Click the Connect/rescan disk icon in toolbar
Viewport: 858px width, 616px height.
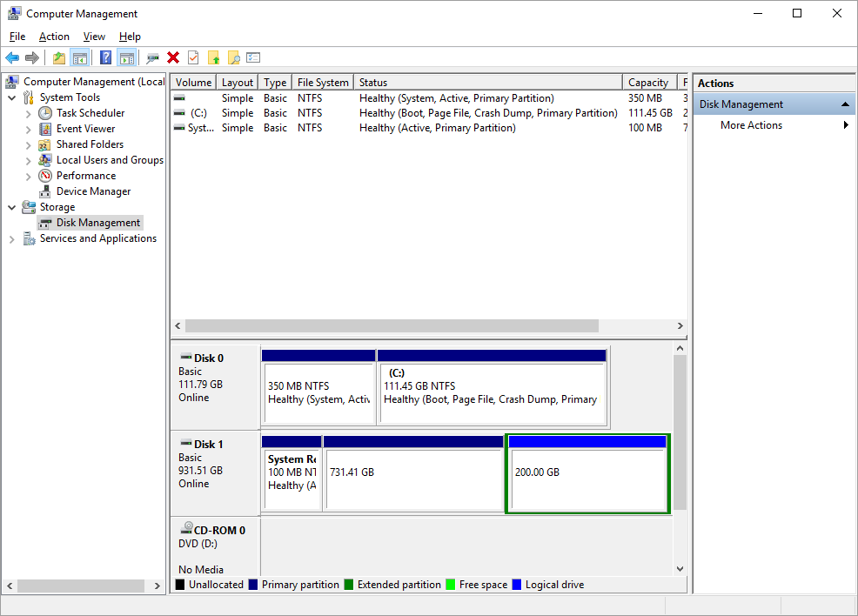(152, 57)
